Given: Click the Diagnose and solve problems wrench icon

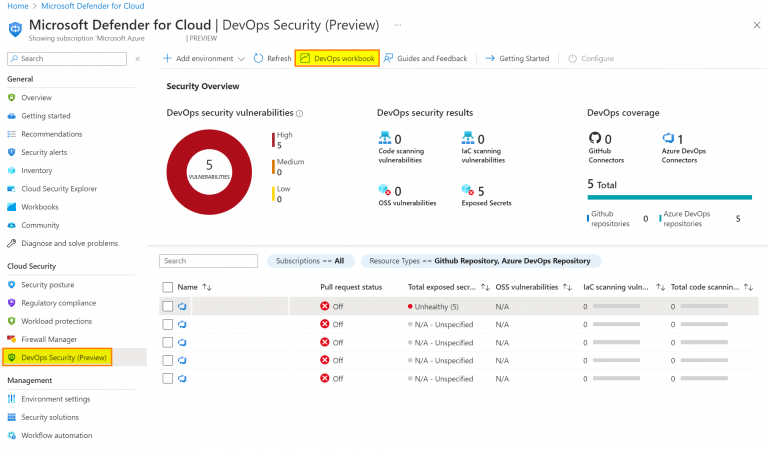Looking at the screenshot, I should coord(12,243).
